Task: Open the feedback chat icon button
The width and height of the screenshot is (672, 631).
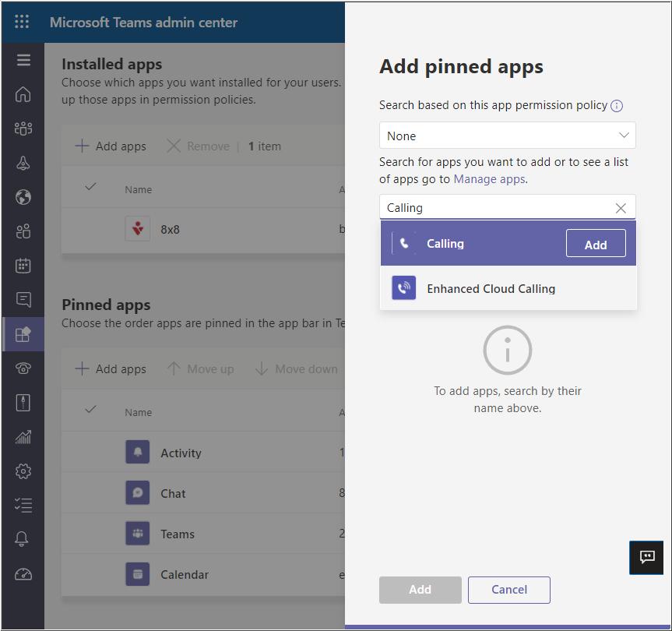Action: pyautogui.click(x=646, y=557)
